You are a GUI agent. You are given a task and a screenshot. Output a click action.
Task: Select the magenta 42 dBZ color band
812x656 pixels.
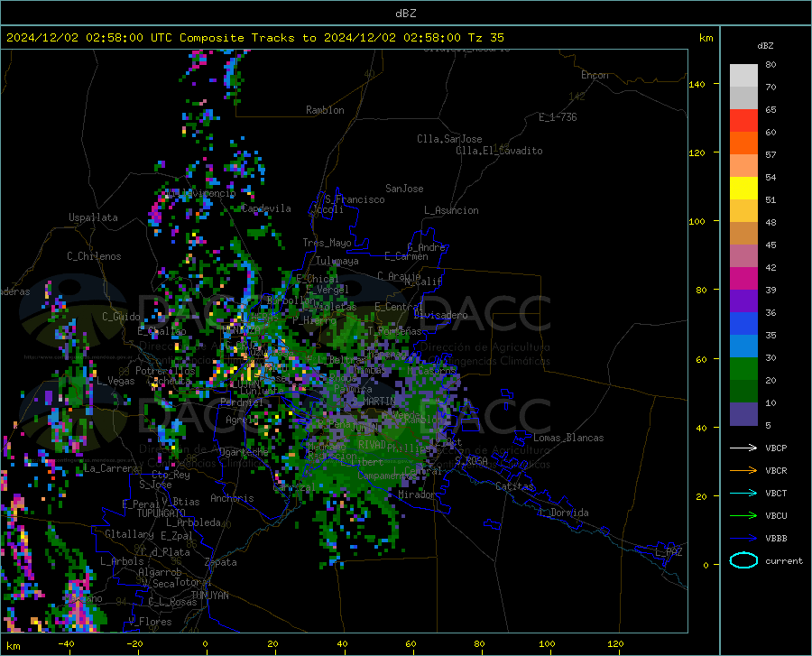(x=743, y=279)
